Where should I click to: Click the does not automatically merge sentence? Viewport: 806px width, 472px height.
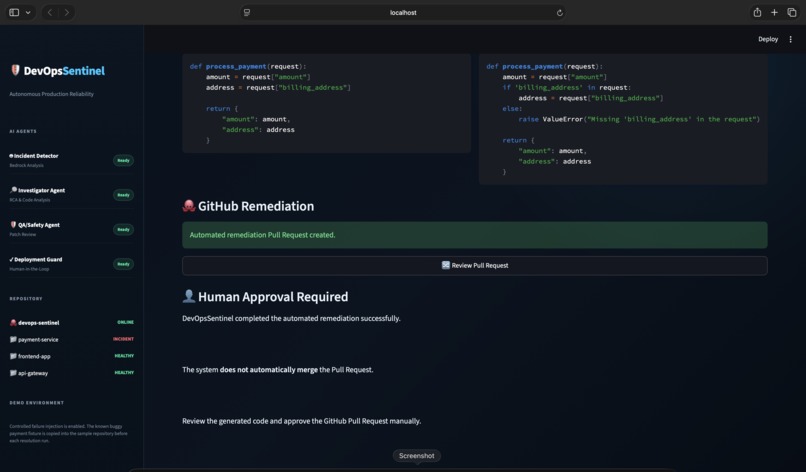(x=278, y=370)
